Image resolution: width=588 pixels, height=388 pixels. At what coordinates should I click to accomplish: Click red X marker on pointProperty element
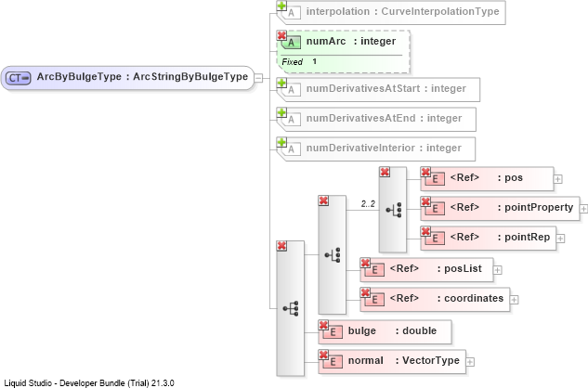tap(425, 201)
